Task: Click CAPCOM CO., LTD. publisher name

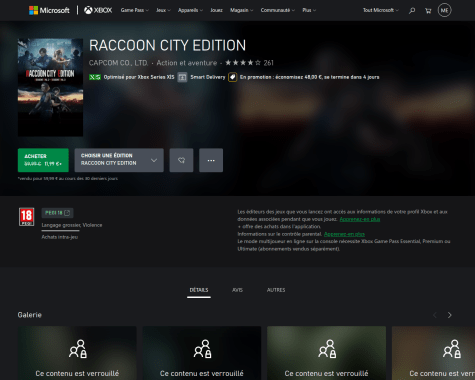Action: pyautogui.click(x=118, y=63)
